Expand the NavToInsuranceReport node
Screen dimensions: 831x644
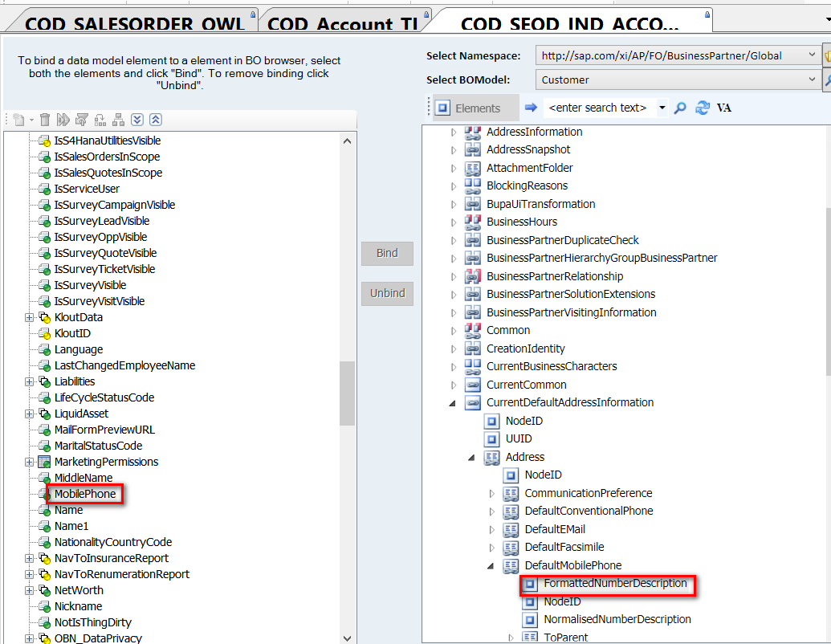tap(29, 559)
